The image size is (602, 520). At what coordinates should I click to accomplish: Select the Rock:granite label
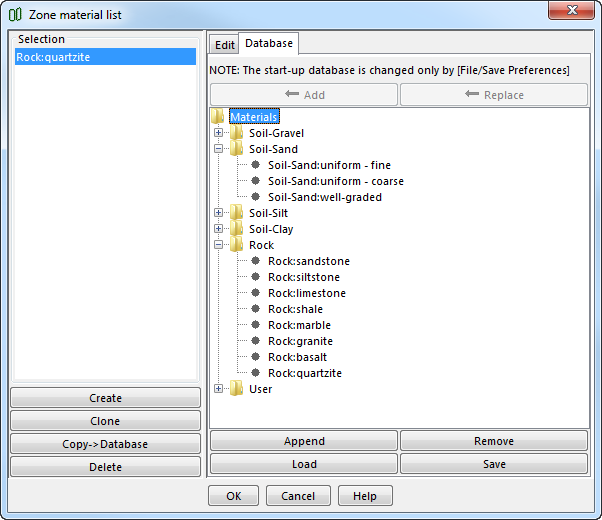pos(300,341)
